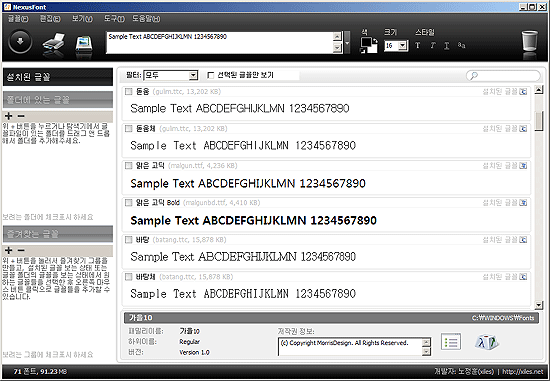This screenshot has width=550, height=381.
Task: Click minus button under 즐겨찾는 글꼴
Action: click(x=21, y=250)
